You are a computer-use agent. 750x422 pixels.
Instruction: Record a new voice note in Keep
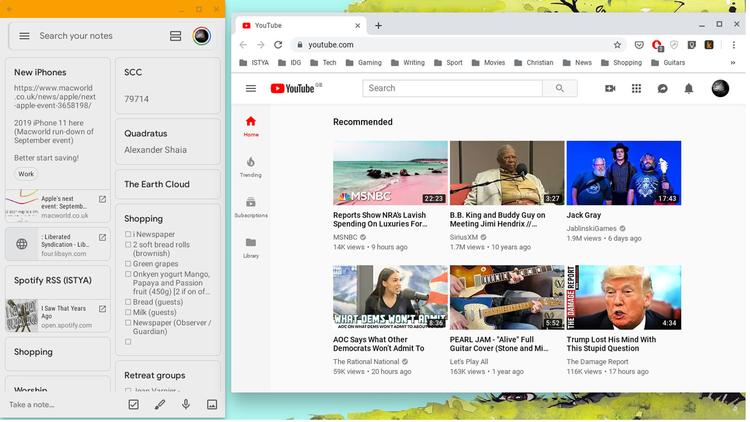coord(186,405)
